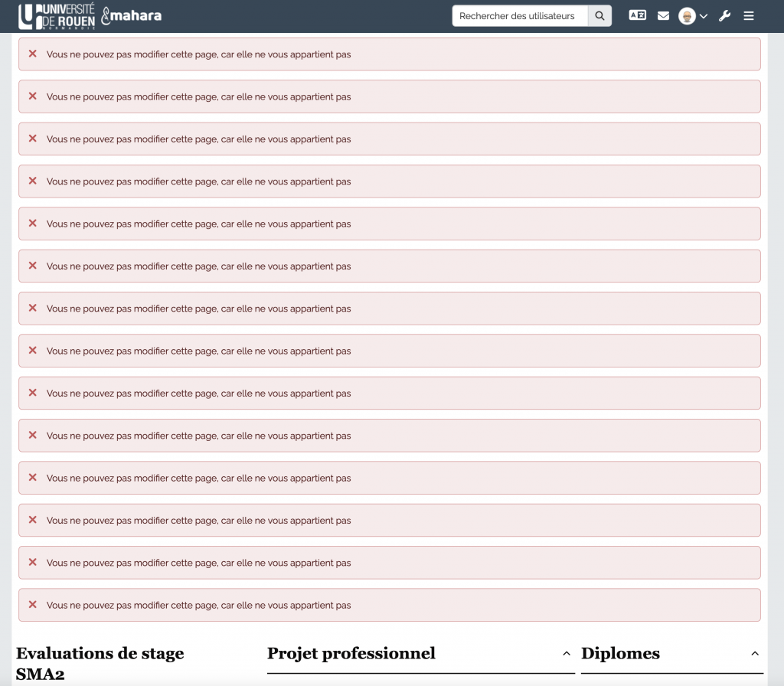Open the mail inbox envelope icon
The image size is (784, 686).
click(x=663, y=16)
